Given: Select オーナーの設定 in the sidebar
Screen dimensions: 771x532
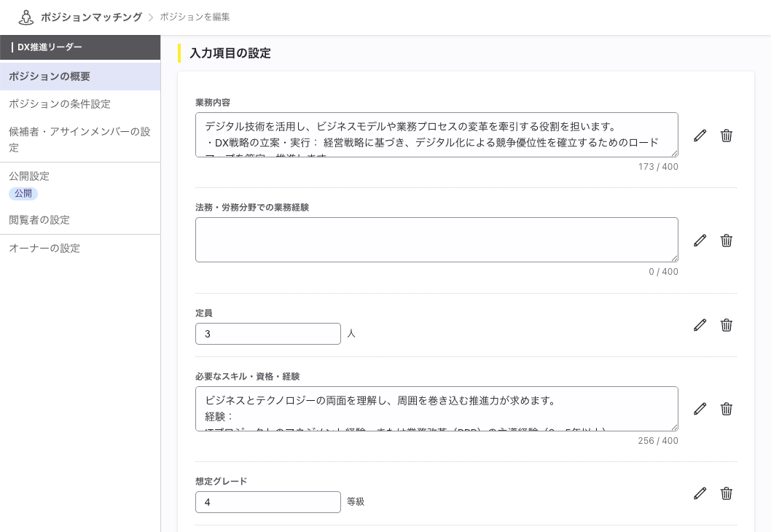Looking at the screenshot, I should (44, 248).
